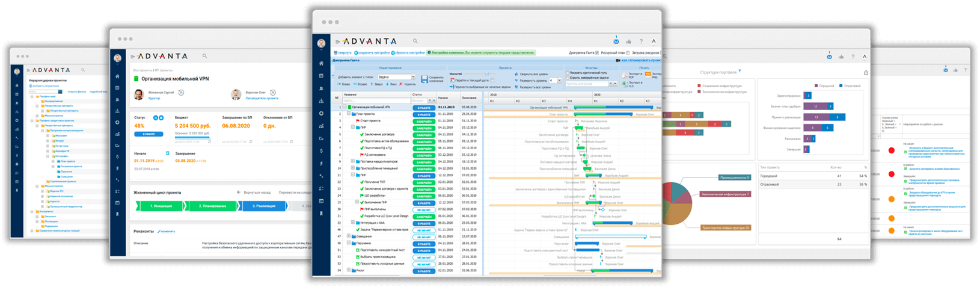Enable 'Показать критический путь' checkbox

click(x=568, y=73)
